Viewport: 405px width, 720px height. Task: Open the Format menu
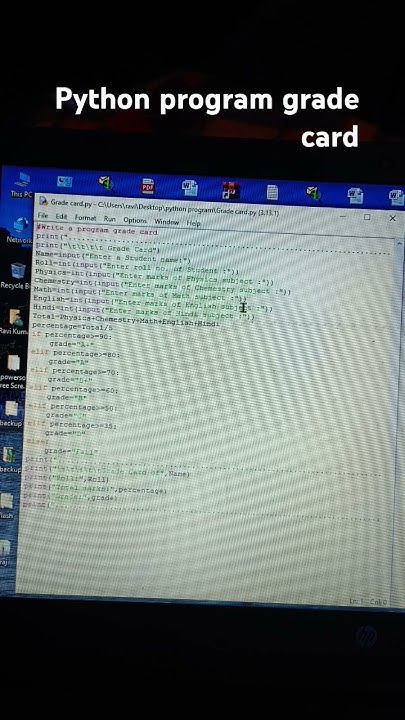pyautogui.click(x=85, y=218)
